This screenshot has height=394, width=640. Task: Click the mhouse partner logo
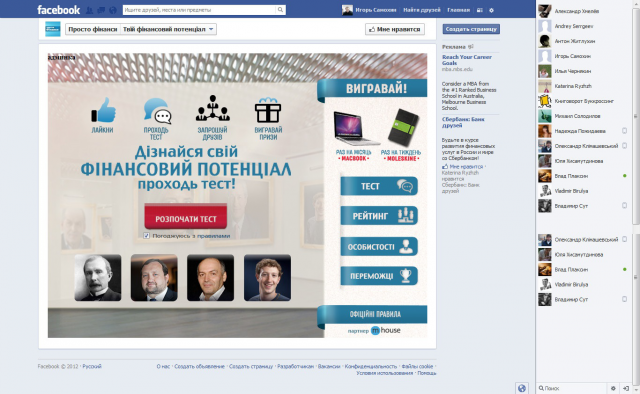pyautogui.click(x=385, y=330)
